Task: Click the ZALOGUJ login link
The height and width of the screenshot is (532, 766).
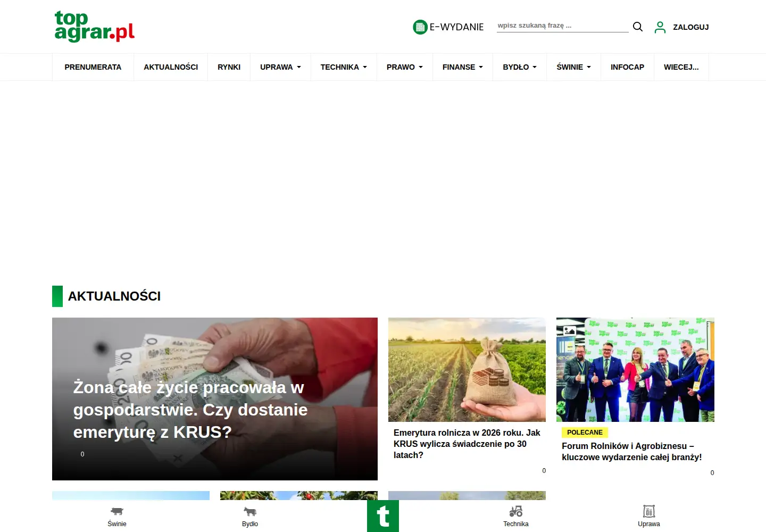Action: coord(690,27)
